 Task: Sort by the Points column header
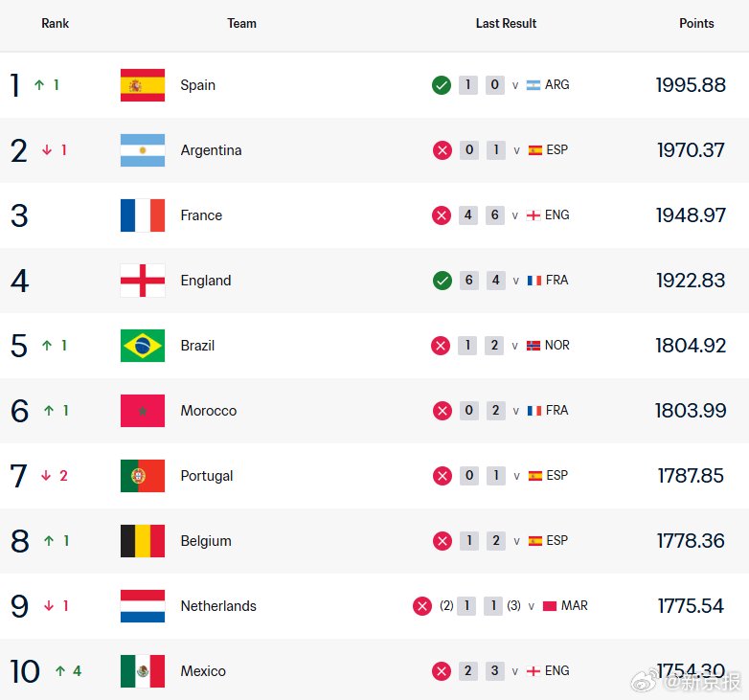click(696, 23)
